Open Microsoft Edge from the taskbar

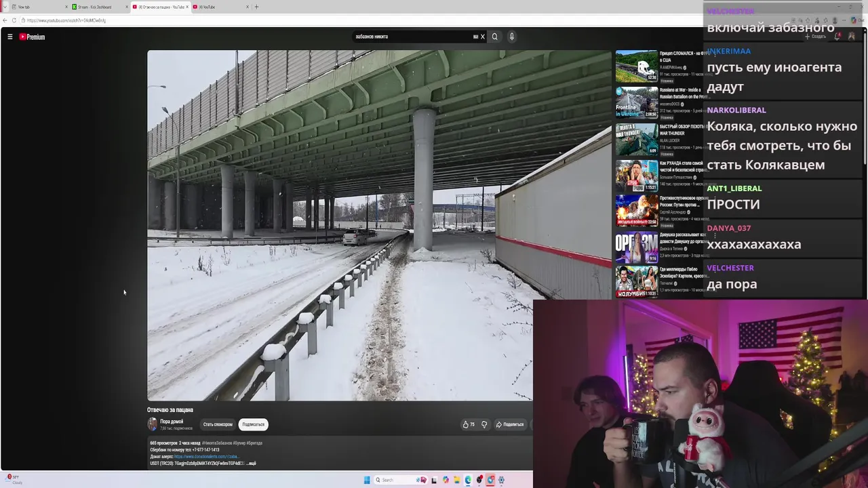(x=468, y=480)
